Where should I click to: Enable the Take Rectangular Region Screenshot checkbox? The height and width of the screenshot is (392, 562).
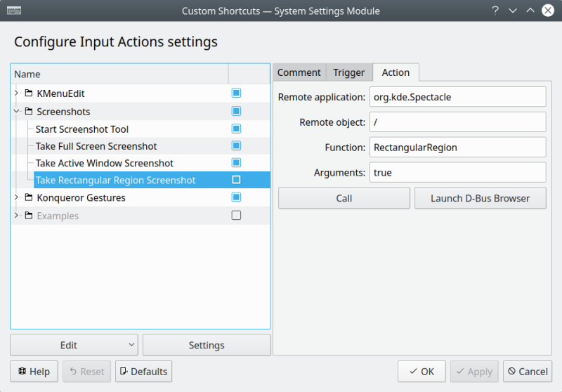pyautogui.click(x=236, y=181)
